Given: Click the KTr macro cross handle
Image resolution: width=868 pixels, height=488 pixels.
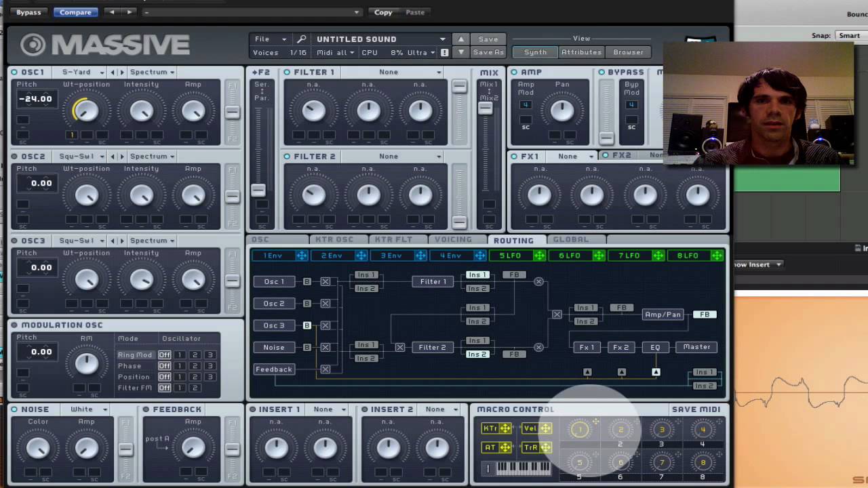Looking at the screenshot, I should pos(505,428).
